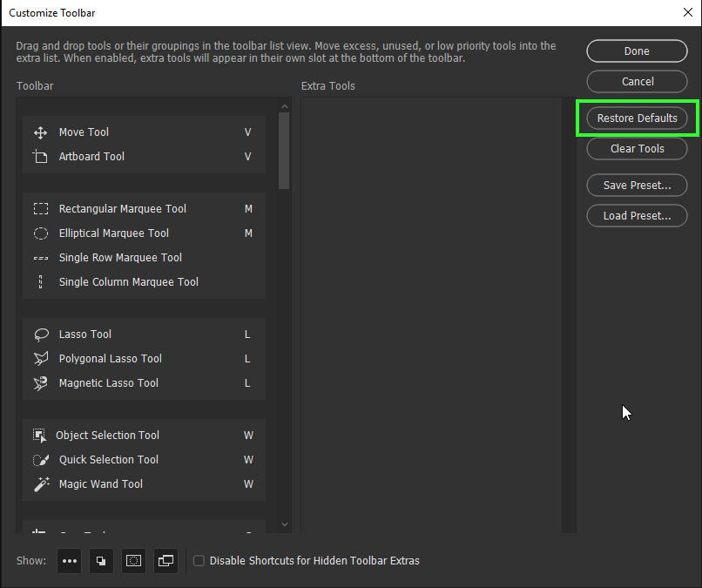Click the toolbar list scroll-down arrow
702x588 pixels.
pos(284,524)
